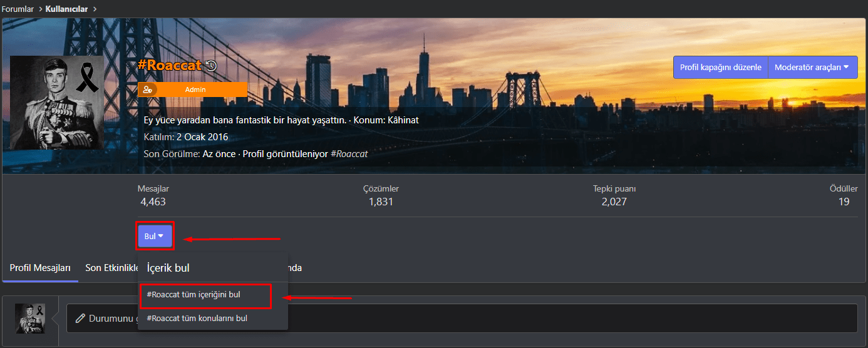Click the Mesajlar count 4,463

tap(153, 202)
